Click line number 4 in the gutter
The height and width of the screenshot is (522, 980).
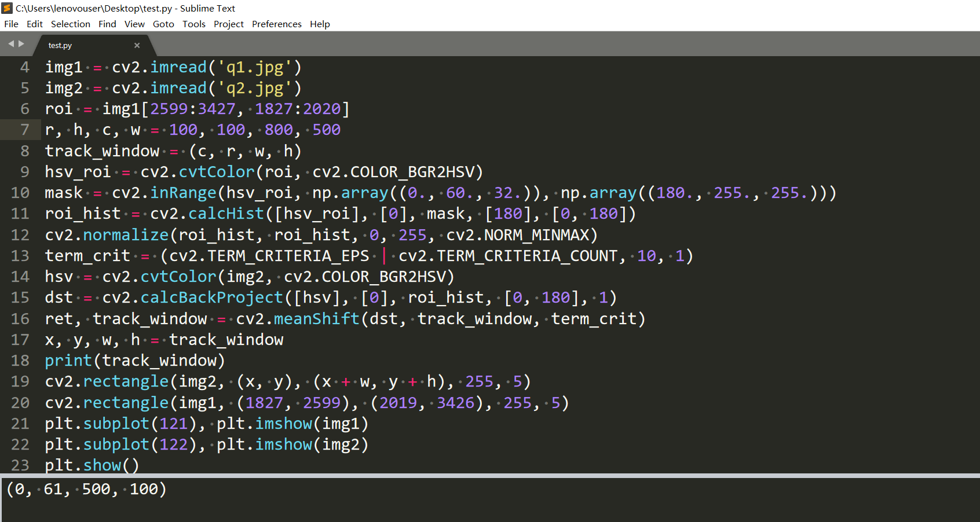pos(24,67)
